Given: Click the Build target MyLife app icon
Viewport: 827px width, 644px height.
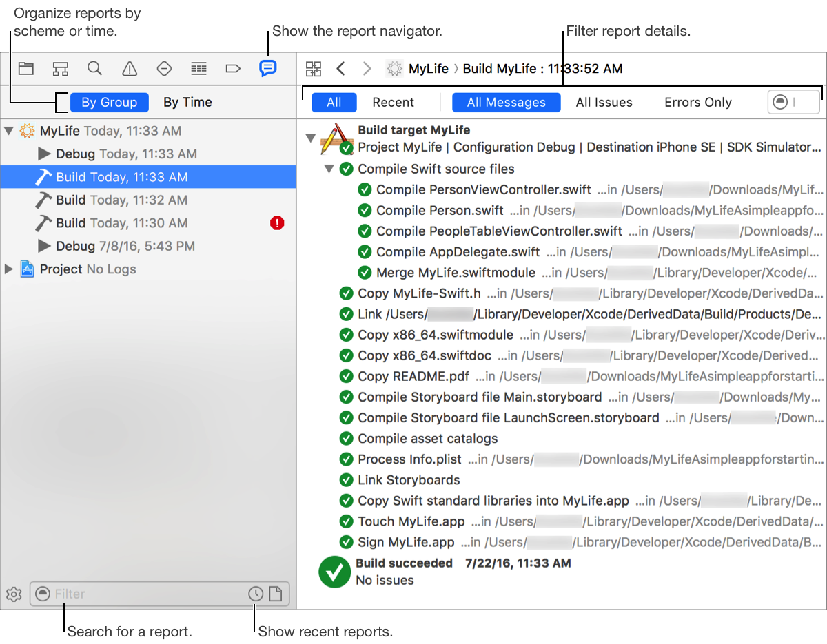Looking at the screenshot, I should point(336,139).
